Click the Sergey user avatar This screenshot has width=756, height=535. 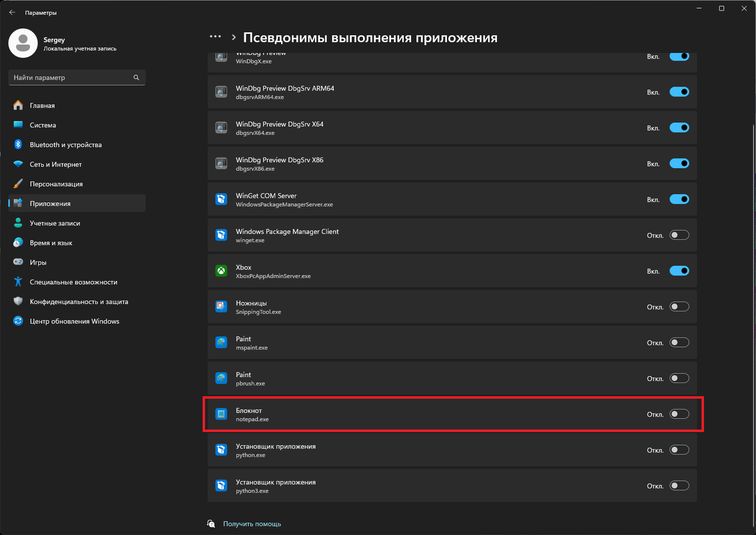click(23, 43)
